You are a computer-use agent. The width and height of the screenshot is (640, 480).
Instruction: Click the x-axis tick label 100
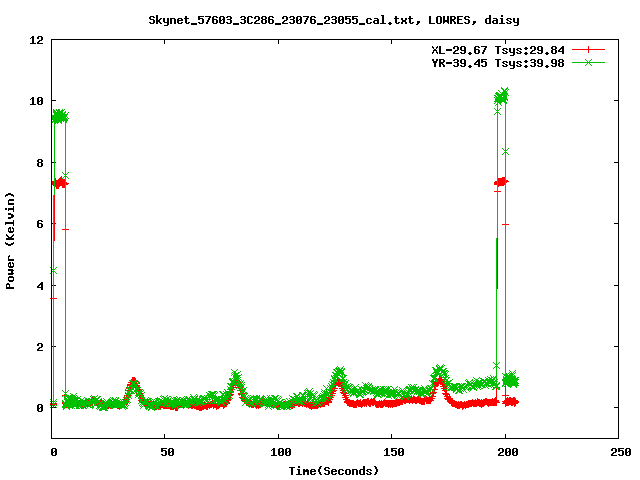pyautogui.click(x=280, y=452)
